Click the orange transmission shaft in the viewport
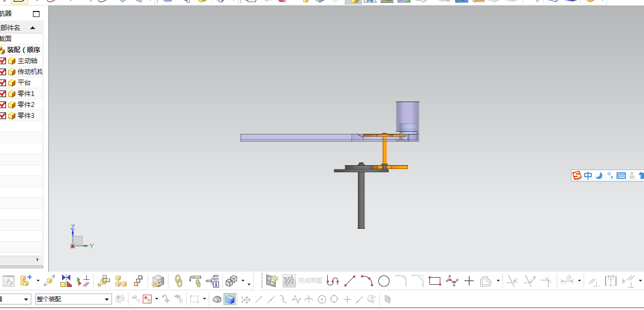644x310 pixels. (385, 150)
